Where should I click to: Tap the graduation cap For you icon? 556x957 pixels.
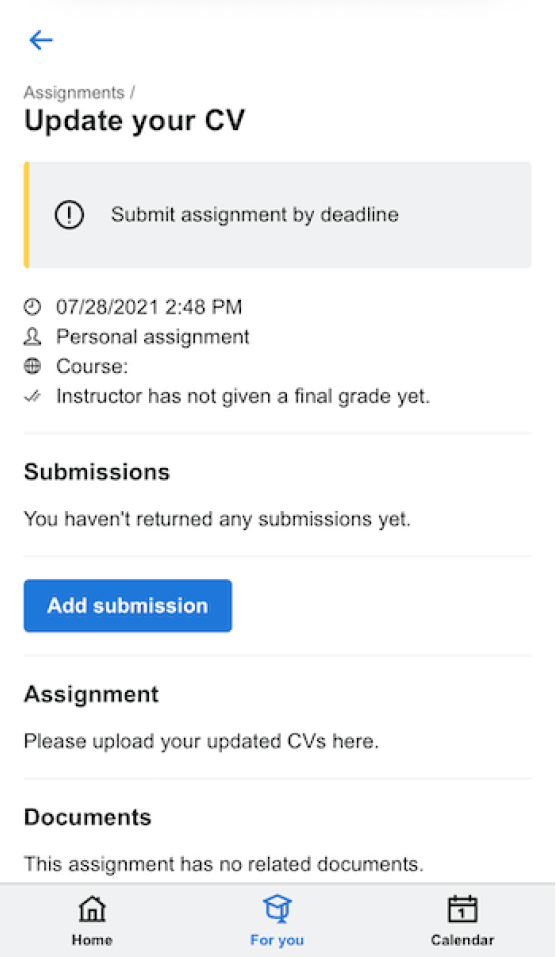click(277, 909)
